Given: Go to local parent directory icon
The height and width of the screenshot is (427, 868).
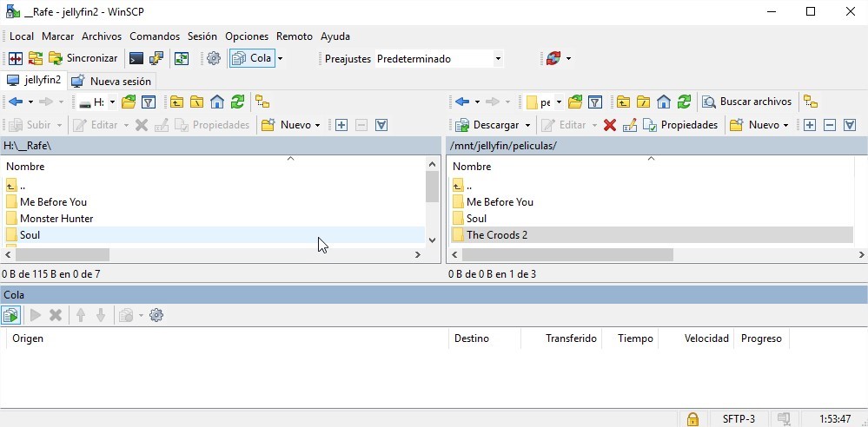Looking at the screenshot, I should 176,102.
